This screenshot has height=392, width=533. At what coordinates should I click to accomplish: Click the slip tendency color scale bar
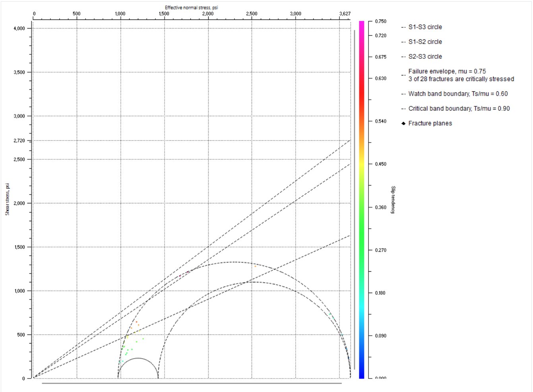tap(362, 200)
